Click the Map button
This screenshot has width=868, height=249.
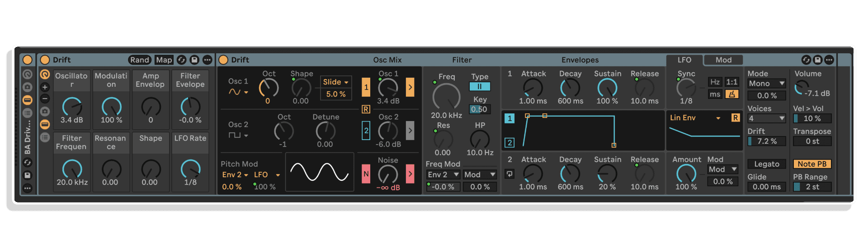[164, 60]
